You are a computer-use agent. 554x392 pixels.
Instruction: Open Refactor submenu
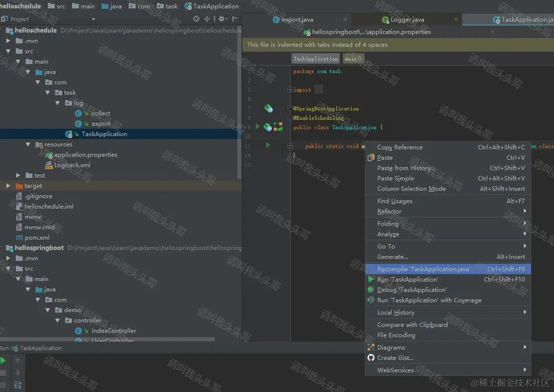tap(447, 211)
